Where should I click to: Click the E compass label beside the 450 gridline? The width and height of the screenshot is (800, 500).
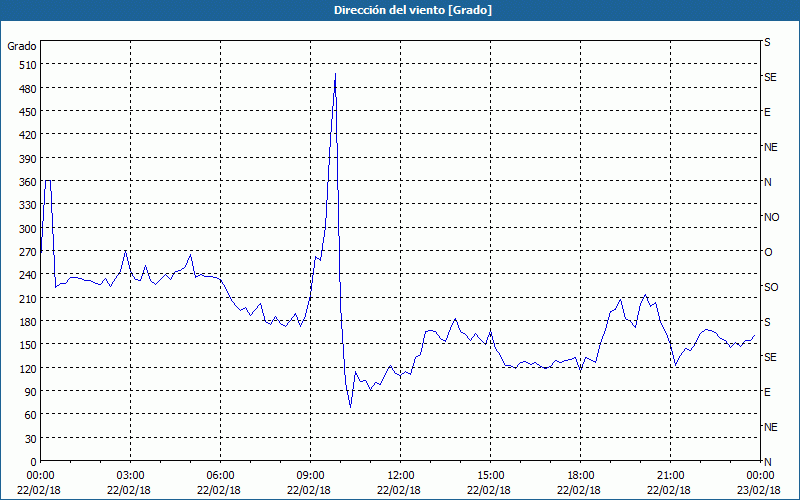pos(767,112)
